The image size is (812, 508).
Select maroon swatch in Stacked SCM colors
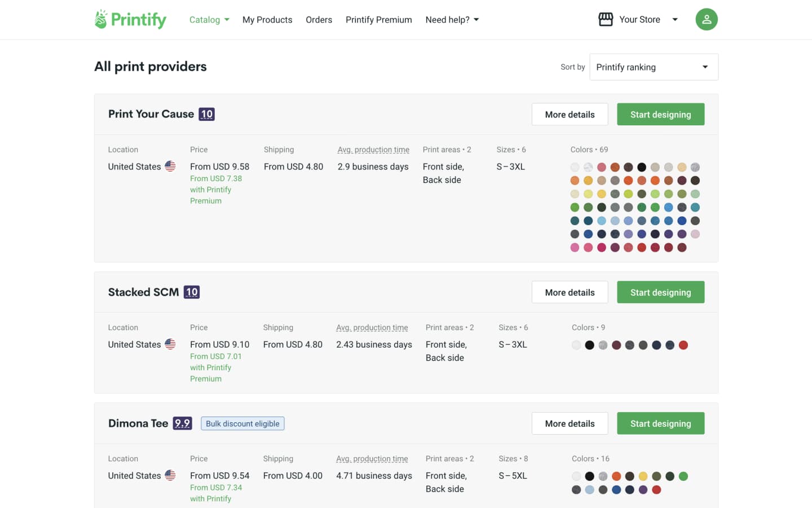click(616, 345)
